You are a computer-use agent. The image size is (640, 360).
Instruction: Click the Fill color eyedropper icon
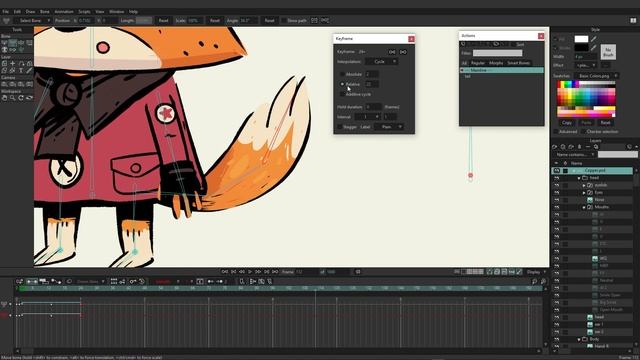click(593, 39)
